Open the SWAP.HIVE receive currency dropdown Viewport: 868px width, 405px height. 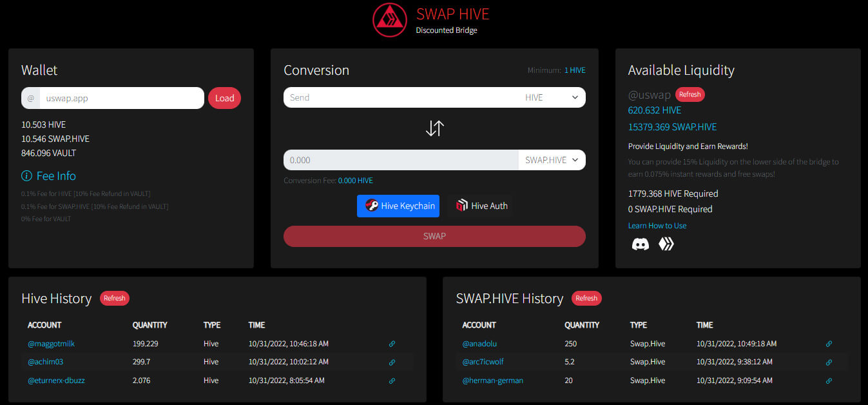point(552,160)
